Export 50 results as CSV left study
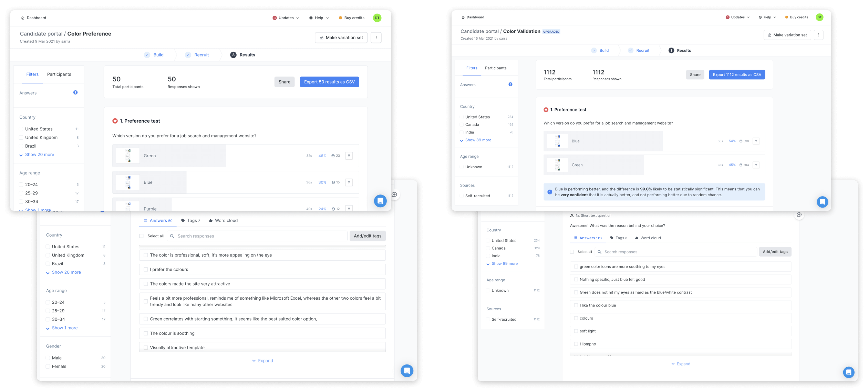868x391 pixels. point(329,82)
